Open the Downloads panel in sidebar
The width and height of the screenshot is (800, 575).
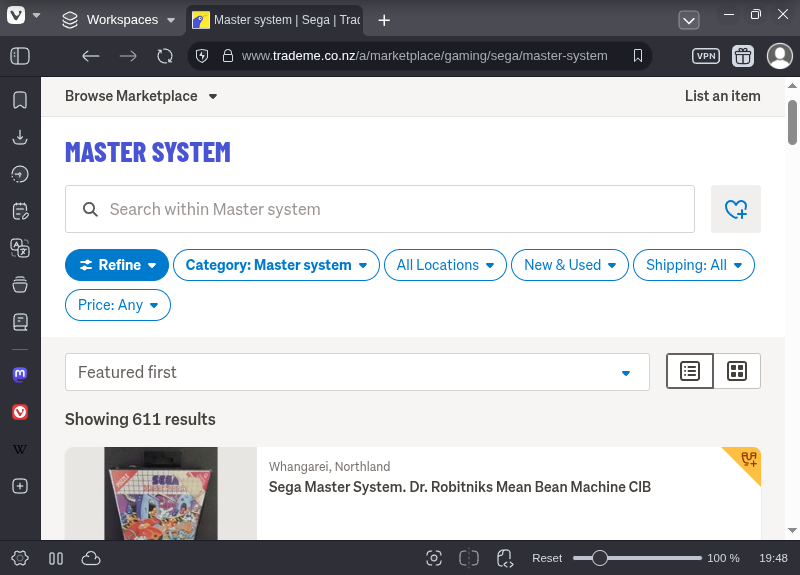pyautogui.click(x=19, y=137)
